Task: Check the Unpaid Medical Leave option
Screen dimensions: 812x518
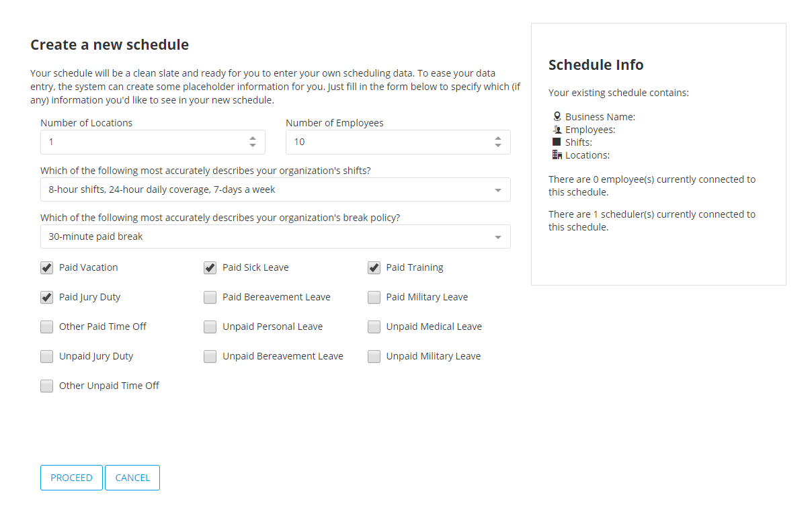Action: (x=374, y=327)
